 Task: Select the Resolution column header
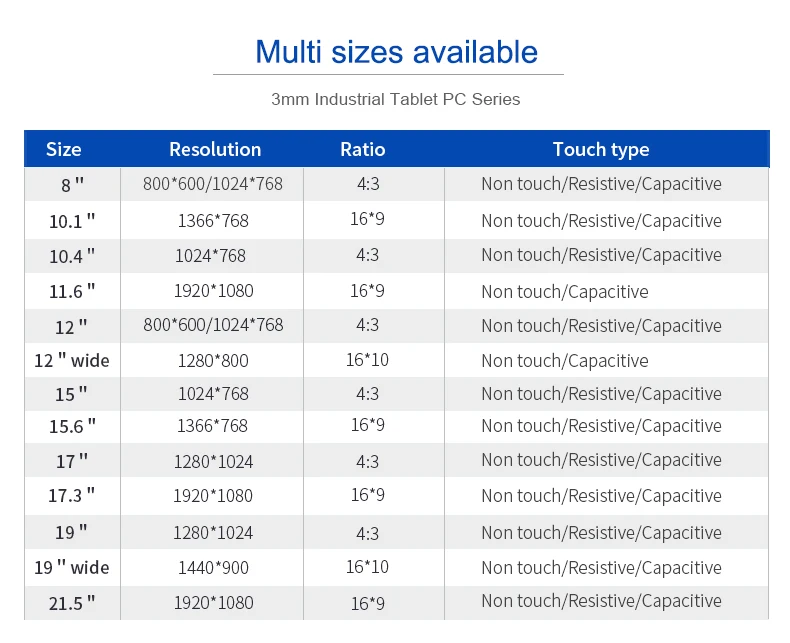coord(215,149)
